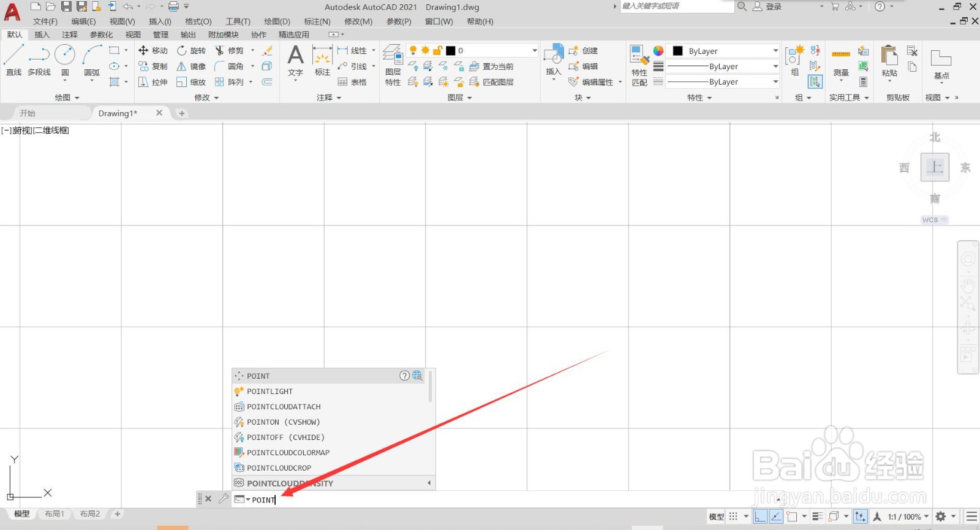This screenshot has width=980, height=530.
Task: Select the Arc (圆弧) tool
Action: tap(92, 59)
